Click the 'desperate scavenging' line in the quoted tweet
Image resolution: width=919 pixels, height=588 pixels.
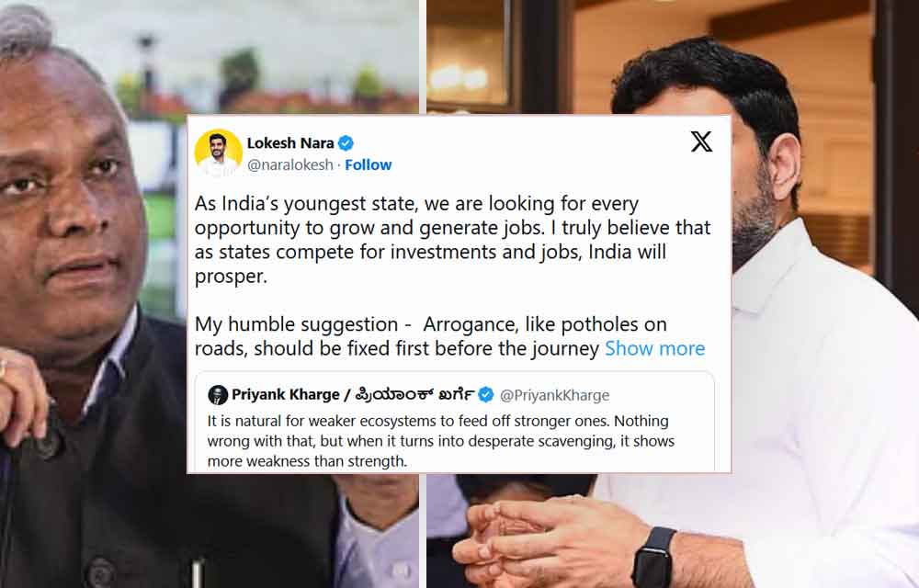pos(441,441)
